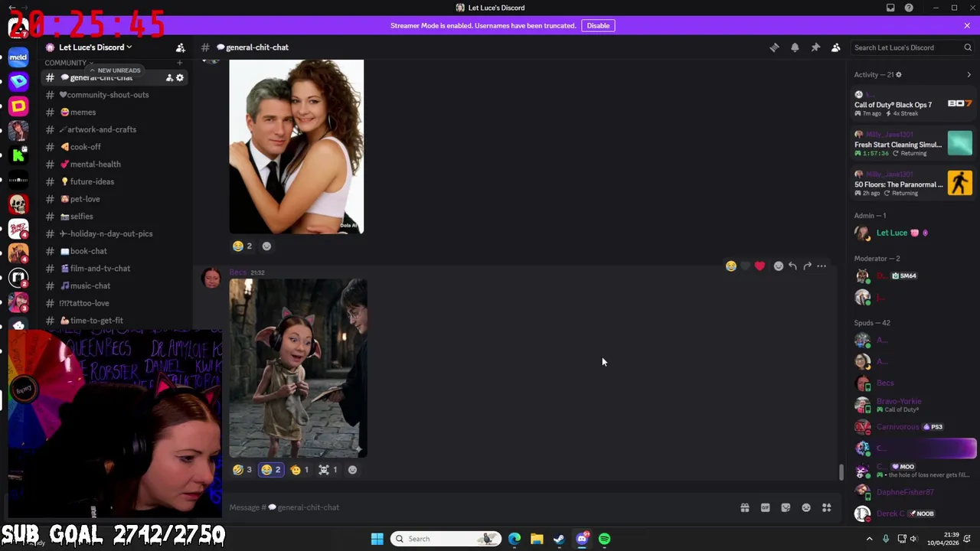
Task: Open the Apps launcher icon in message bar
Action: (x=827, y=507)
